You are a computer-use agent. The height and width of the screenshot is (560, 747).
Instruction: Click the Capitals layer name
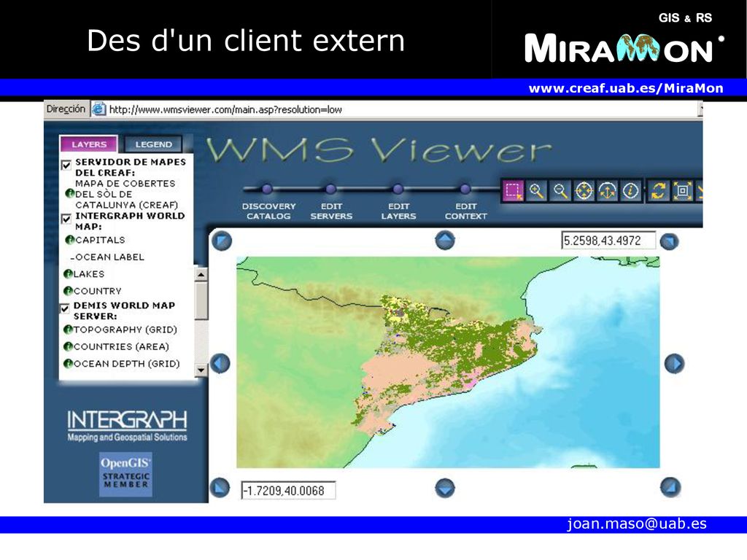tap(100, 240)
